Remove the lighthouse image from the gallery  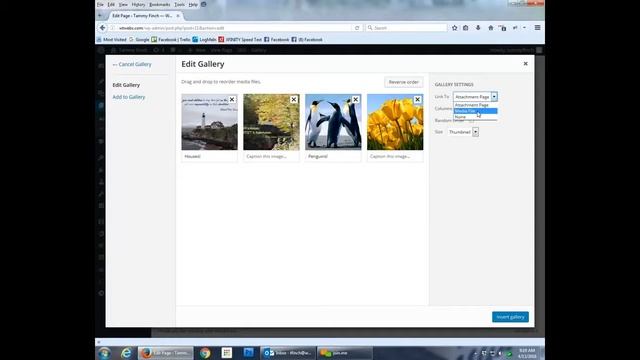click(x=232, y=99)
